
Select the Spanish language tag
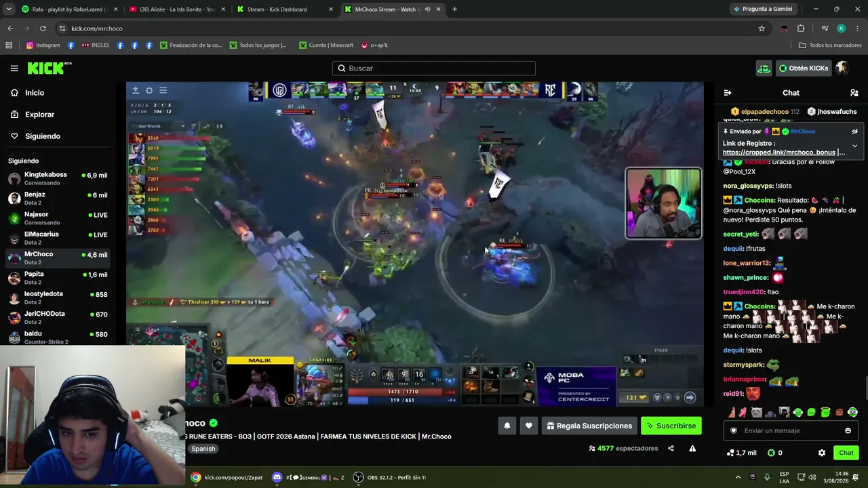203,449
